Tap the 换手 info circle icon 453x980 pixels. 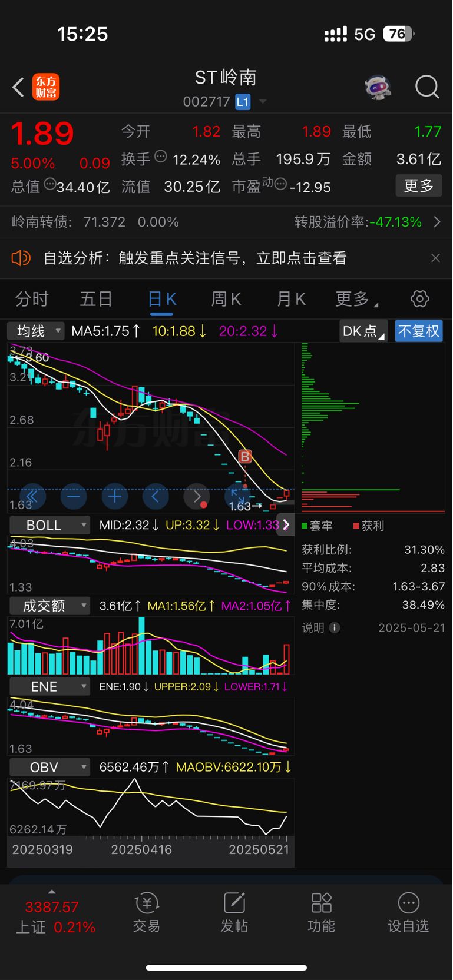[161, 157]
